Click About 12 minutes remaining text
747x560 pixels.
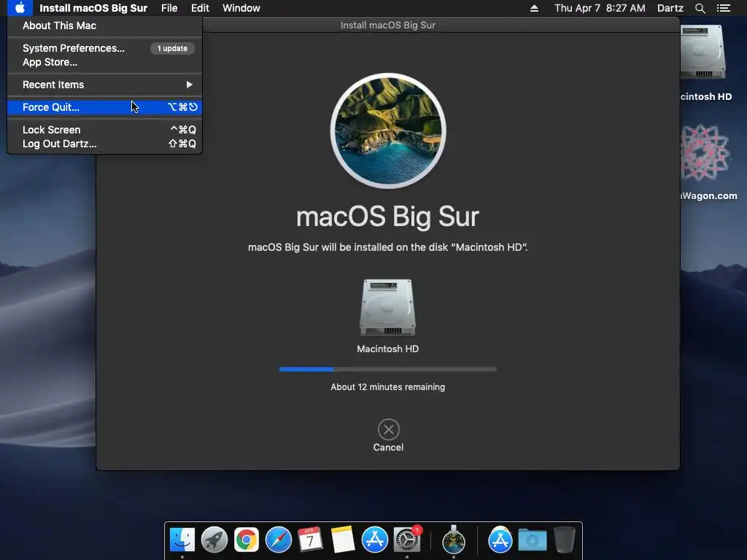pyautogui.click(x=388, y=387)
